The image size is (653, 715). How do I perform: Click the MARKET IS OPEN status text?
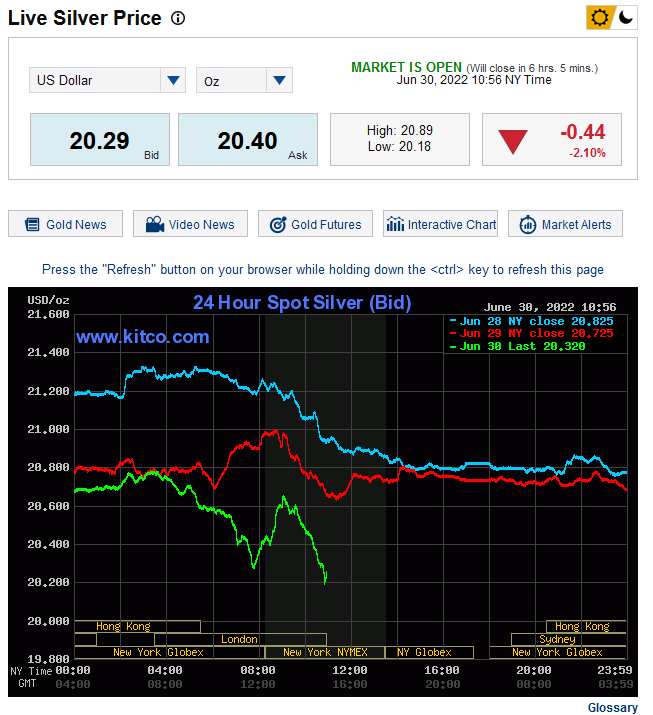[x=406, y=67]
